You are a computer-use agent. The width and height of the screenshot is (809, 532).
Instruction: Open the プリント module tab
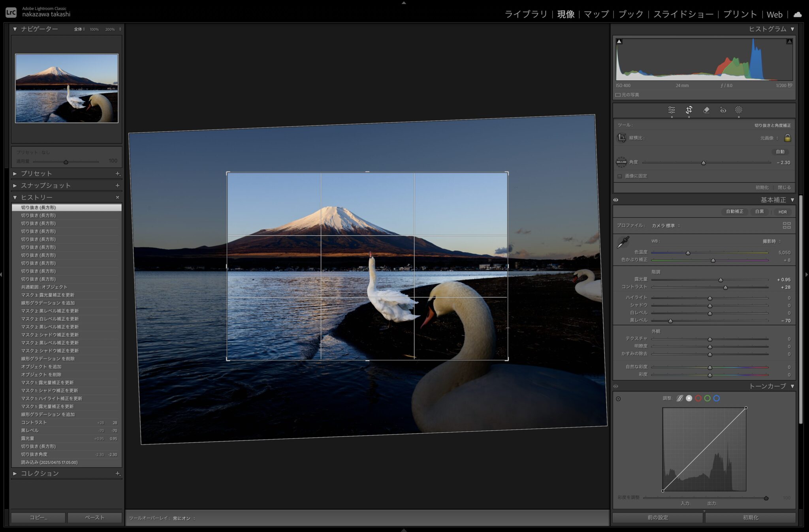(x=739, y=15)
